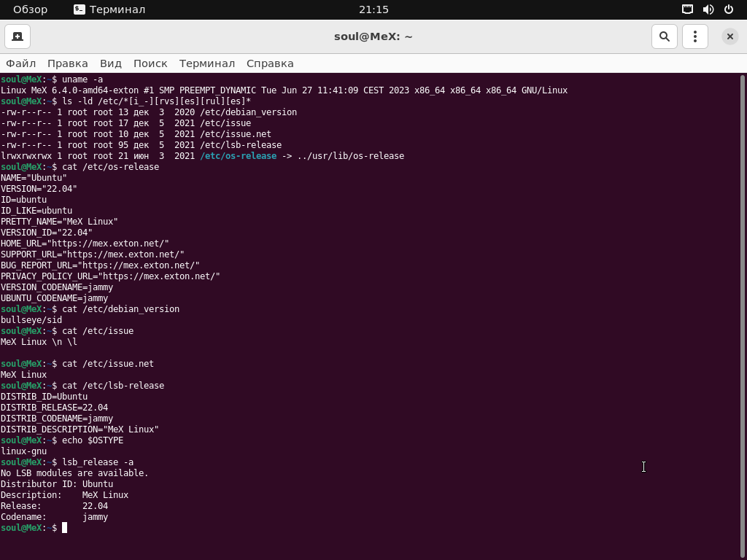Screen dimensions: 747x560
Task: Click the DISTRIB_CODENAME=jammy line
Action: click(57, 419)
